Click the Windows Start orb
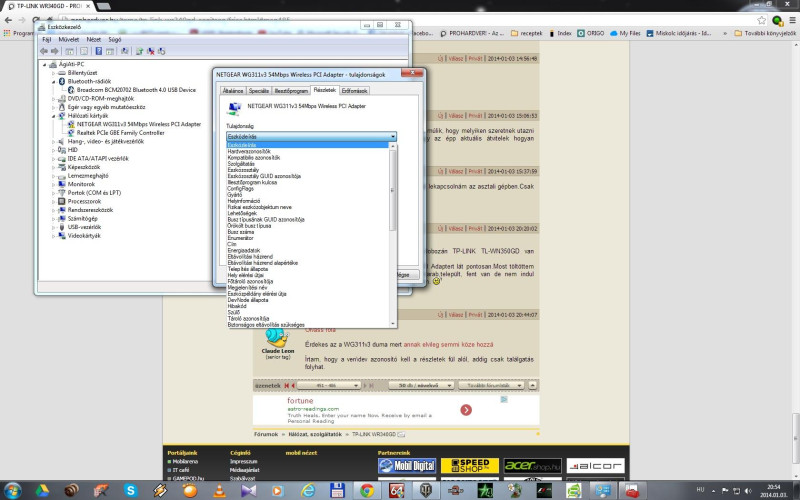This screenshot has width=800, height=500. click(12, 491)
